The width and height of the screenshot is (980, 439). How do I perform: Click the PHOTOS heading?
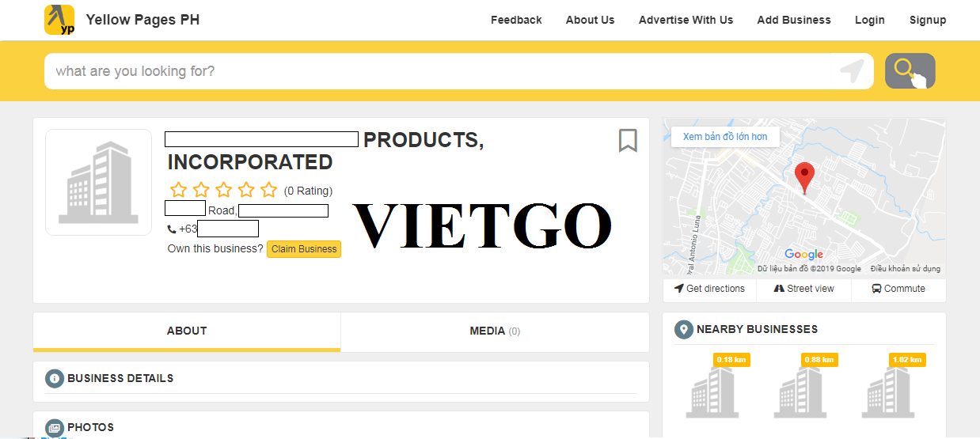(x=90, y=427)
